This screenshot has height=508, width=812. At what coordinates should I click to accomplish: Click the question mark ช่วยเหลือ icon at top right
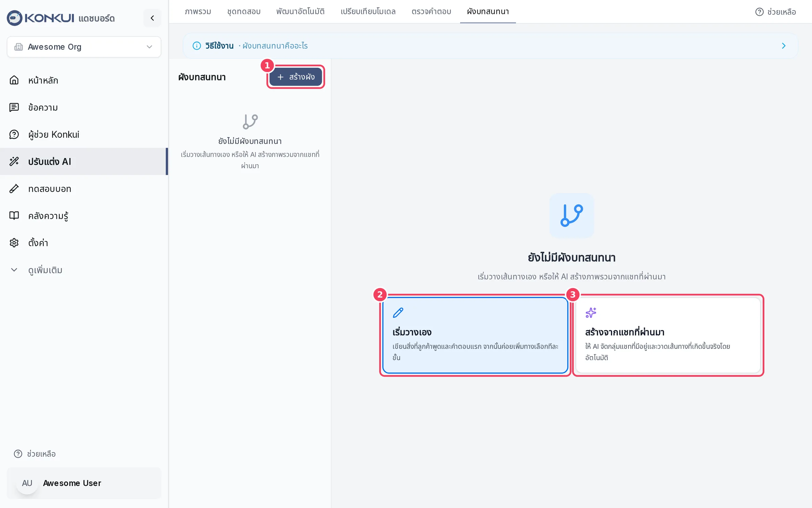coord(759,12)
